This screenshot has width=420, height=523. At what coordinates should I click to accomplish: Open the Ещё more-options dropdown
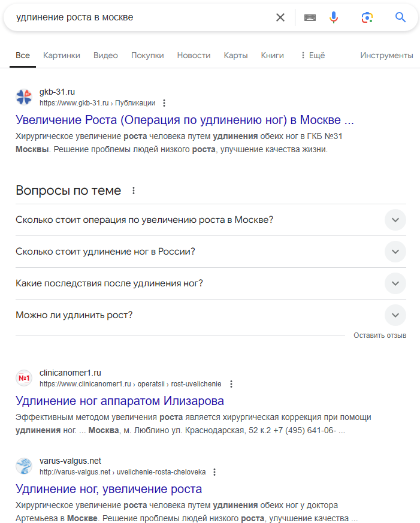point(312,55)
